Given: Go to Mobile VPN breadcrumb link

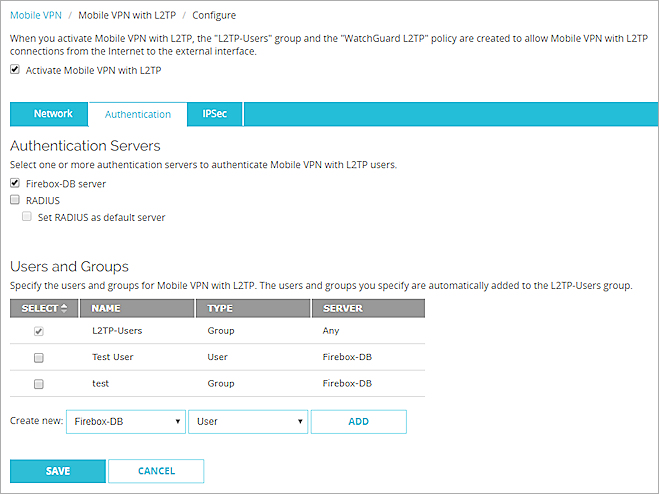Looking at the screenshot, I should [34, 16].
